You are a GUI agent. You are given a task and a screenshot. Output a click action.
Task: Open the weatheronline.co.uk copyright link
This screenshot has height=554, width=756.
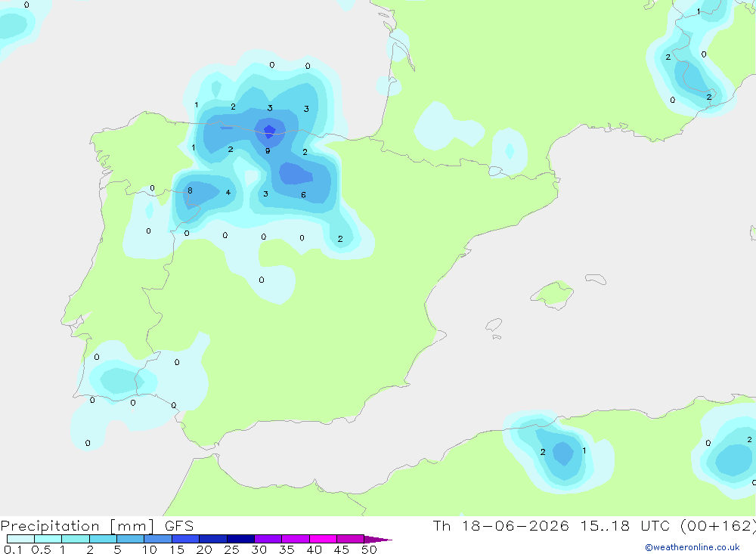click(692, 547)
